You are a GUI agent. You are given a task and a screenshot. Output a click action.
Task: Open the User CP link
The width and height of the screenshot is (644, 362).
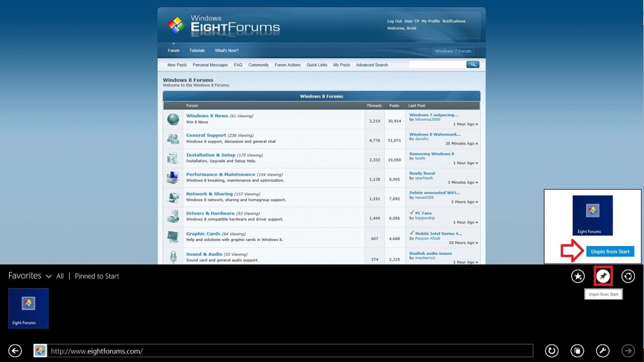412,21
